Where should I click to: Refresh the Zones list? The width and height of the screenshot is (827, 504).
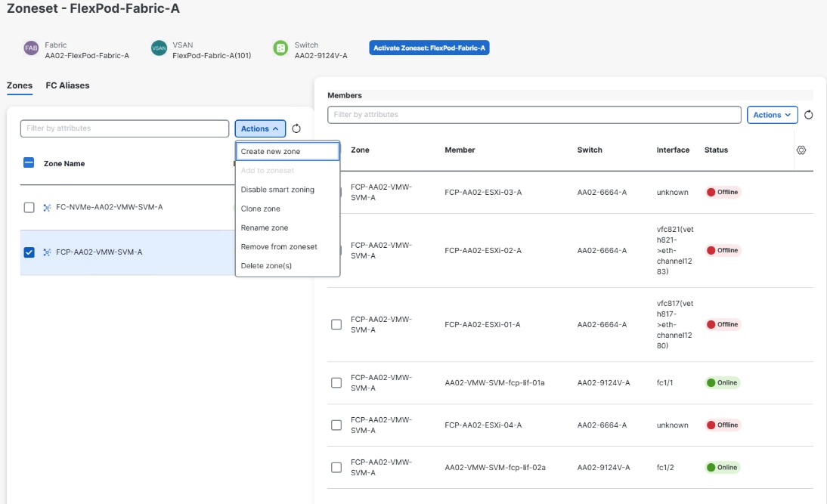[296, 128]
